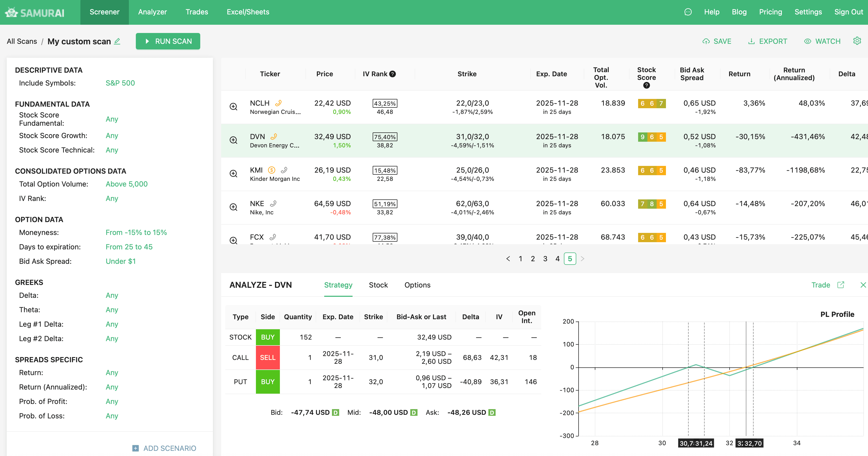Close the Analyze DVN panel

863,285
